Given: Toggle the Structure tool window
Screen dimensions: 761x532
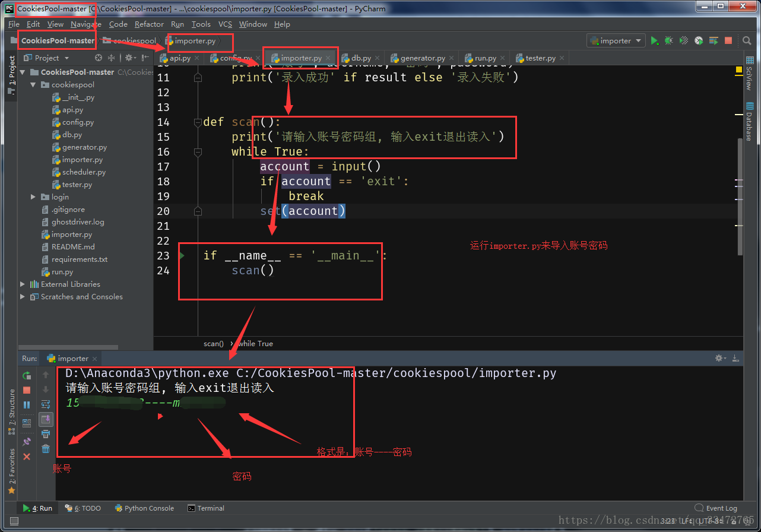Looking at the screenshot, I should (x=11, y=412).
